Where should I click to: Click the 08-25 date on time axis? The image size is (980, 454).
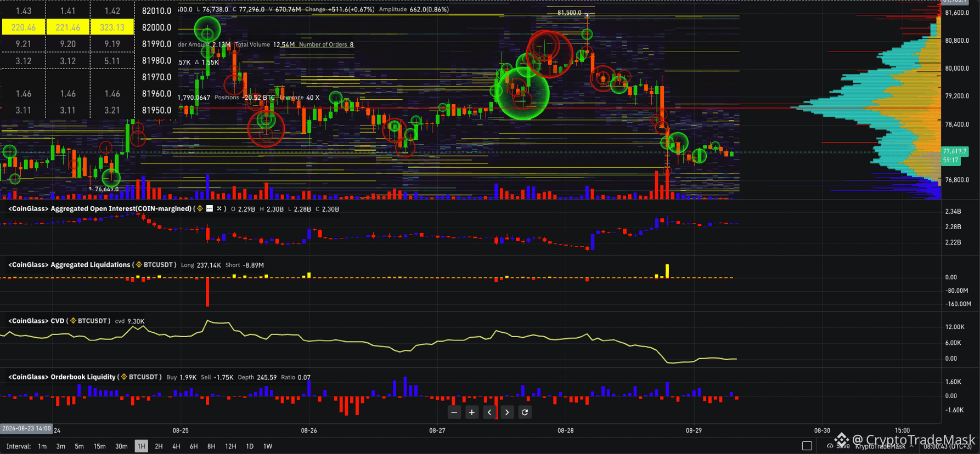(181, 430)
